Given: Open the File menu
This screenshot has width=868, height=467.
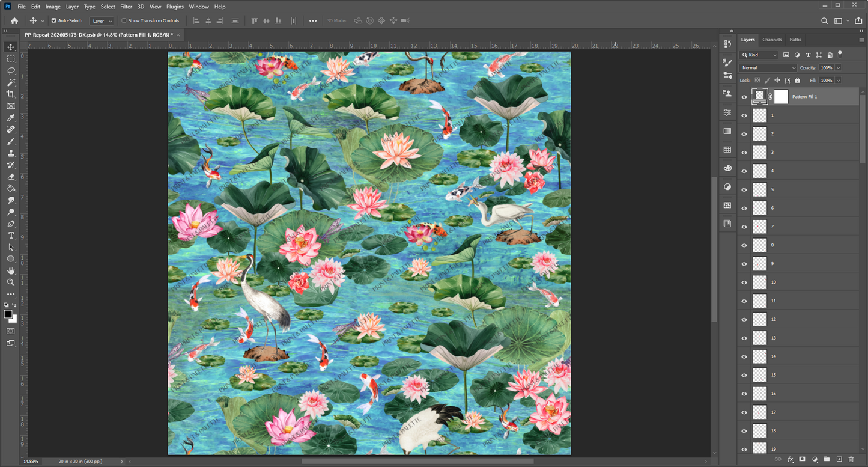Looking at the screenshot, I should (22, 7).
